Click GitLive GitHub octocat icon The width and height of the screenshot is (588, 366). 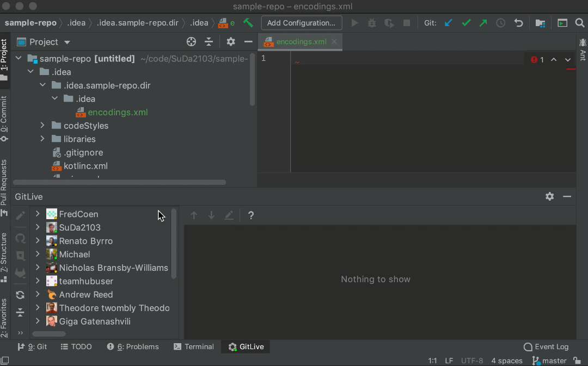point(20,238)
